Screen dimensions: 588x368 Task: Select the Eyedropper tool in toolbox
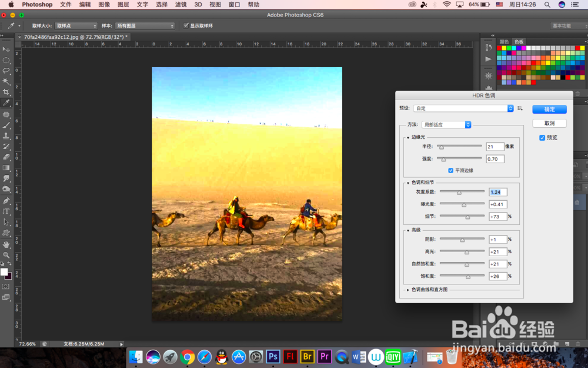[6, 102]
